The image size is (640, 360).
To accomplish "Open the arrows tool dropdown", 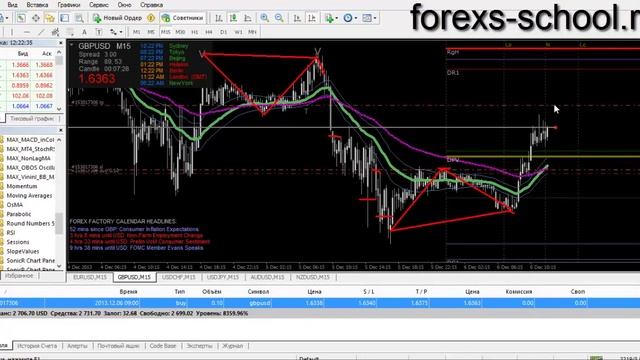I will (120, 32).
